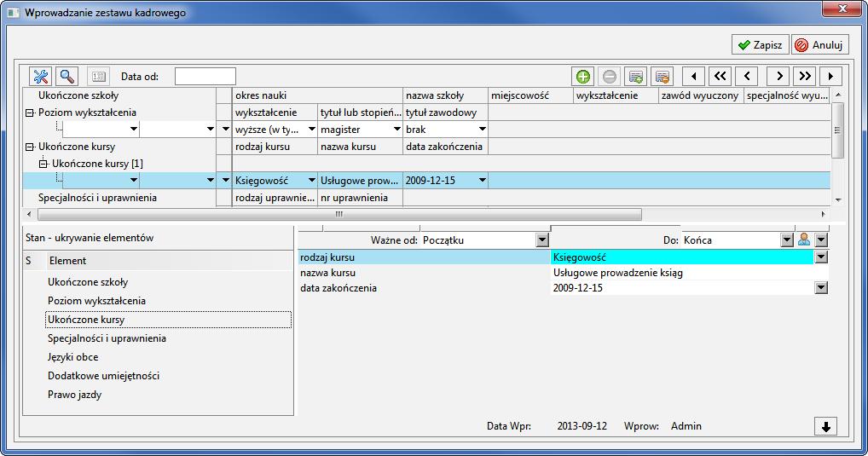Select Dodatkowe umiejętności in the element list
The width and height of the screenshot is (868, 456).
coord(103,377)
